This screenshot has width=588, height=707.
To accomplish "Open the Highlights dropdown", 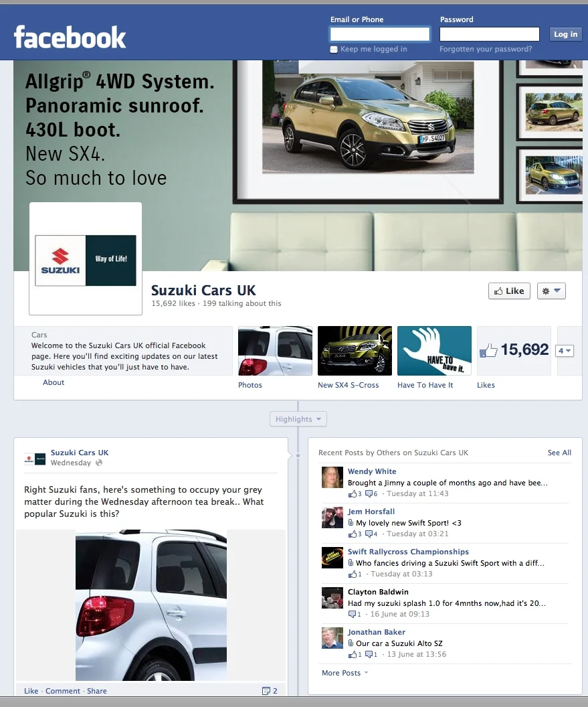I will click(x=298, y=418).
